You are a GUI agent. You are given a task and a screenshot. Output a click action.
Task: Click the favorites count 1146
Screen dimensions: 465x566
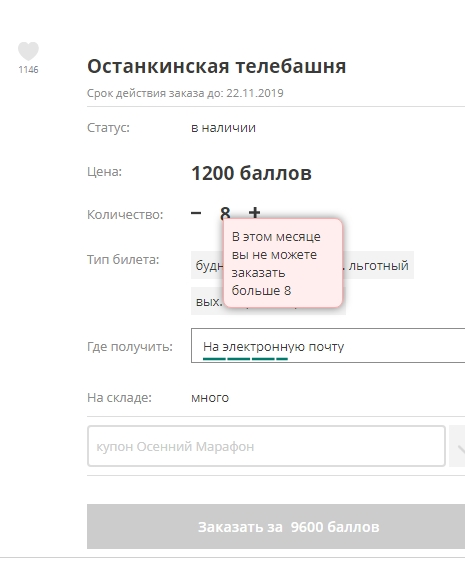(x=29, y=70)
